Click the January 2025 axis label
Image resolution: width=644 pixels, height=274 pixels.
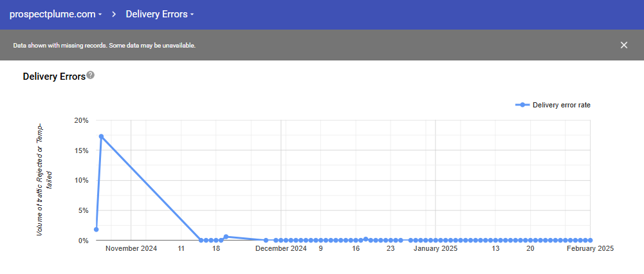coord(435,248)
